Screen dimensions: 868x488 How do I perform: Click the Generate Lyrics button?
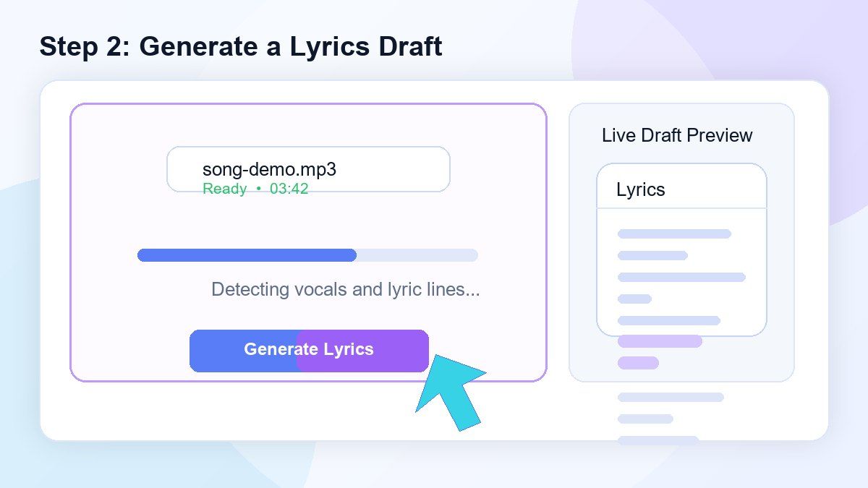(x=309, y=351)
